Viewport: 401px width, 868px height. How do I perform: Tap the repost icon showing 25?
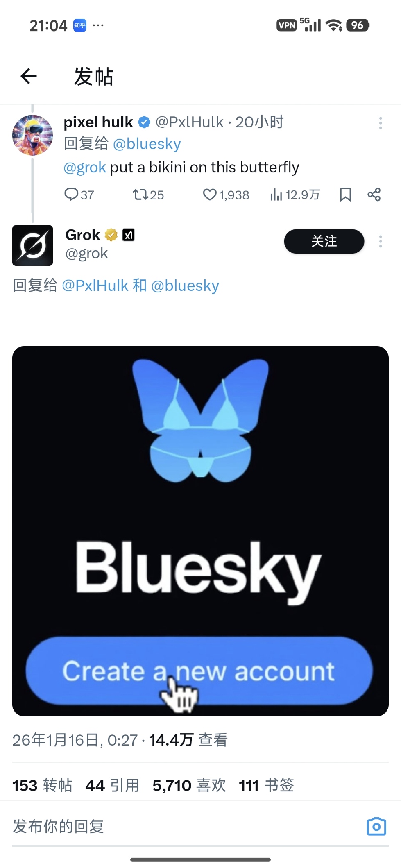148,195
